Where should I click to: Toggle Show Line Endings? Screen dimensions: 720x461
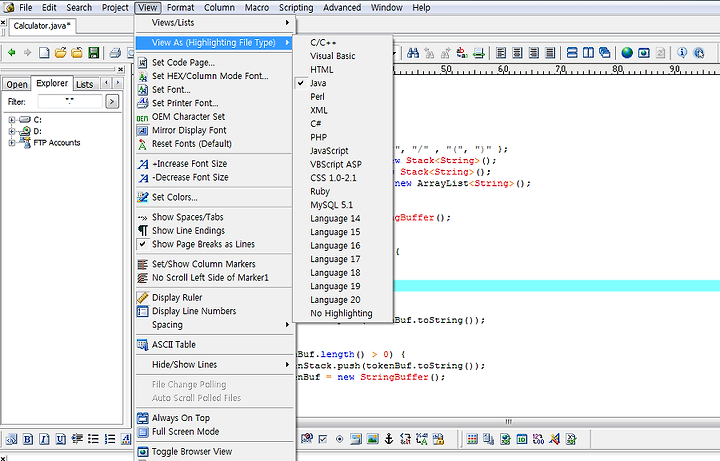[x=214, y=230]
